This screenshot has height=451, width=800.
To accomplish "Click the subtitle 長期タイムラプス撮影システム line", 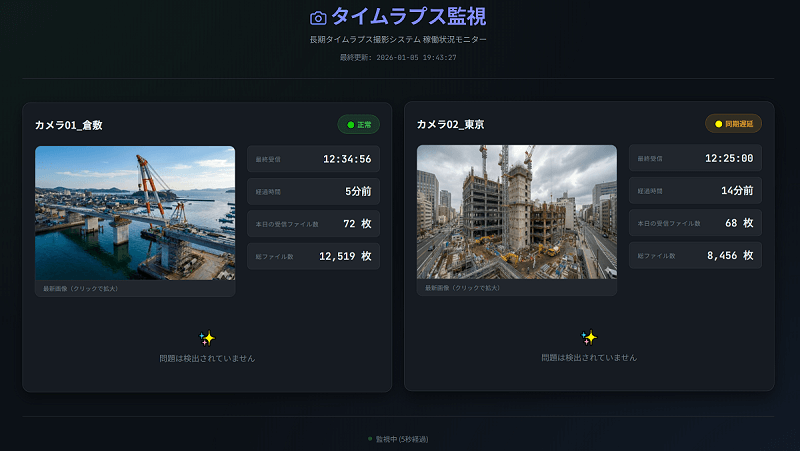I will tap(398, 39).
